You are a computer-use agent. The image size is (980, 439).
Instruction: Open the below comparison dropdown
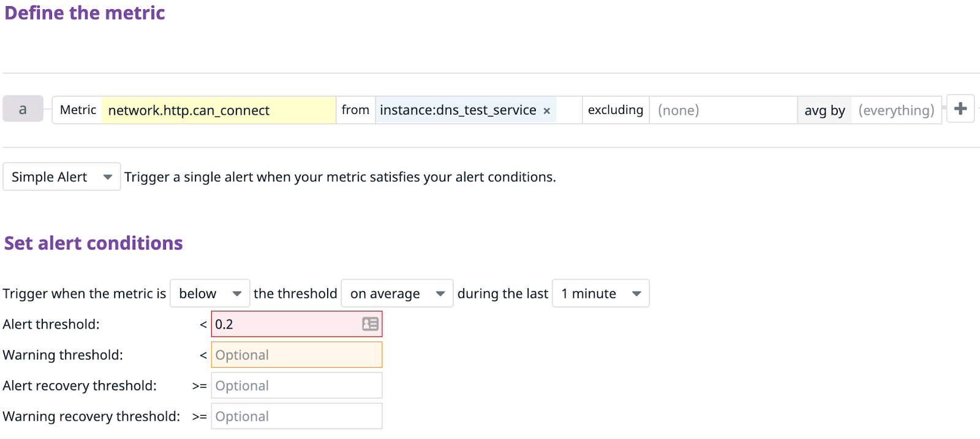(210, 294)
